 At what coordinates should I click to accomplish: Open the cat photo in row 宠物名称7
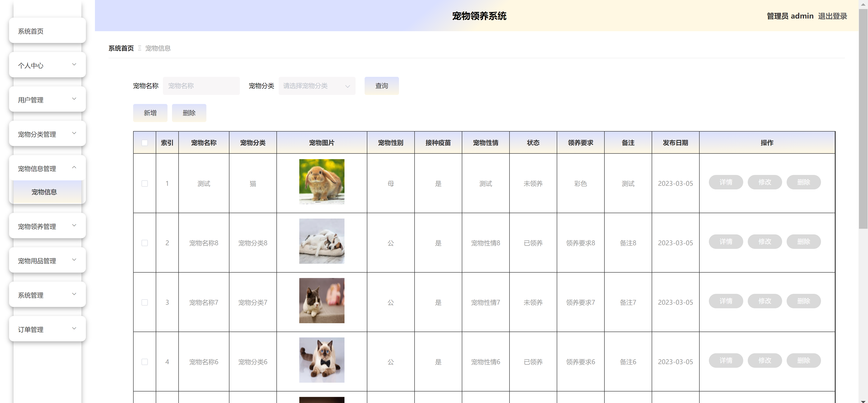[322, 301]
